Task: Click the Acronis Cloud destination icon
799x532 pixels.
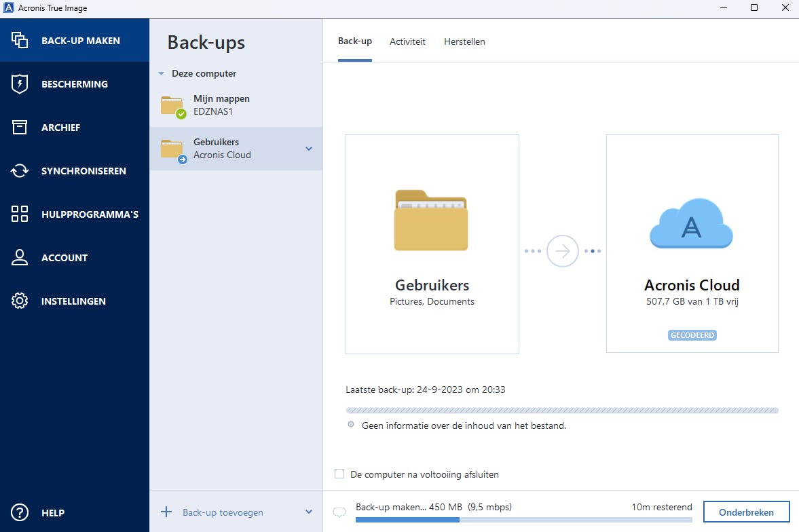Action: [x=692, y=223]
